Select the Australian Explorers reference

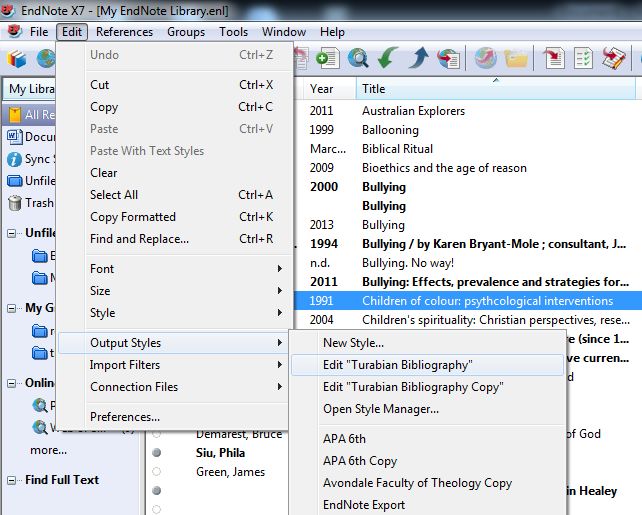[x=468, y=111]
